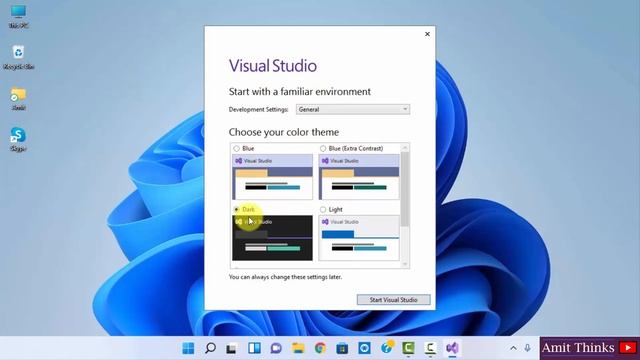640x360 pixels.
Task: Choose the Dark theme radio button
Action: (236, 209)
